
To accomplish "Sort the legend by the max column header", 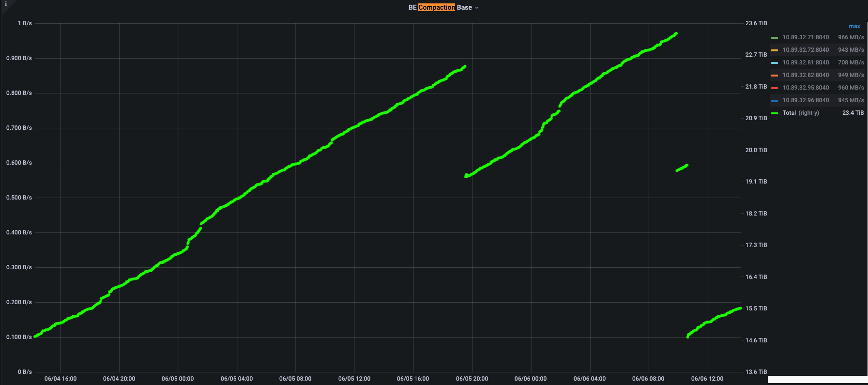I will click(x=854, y=26).
